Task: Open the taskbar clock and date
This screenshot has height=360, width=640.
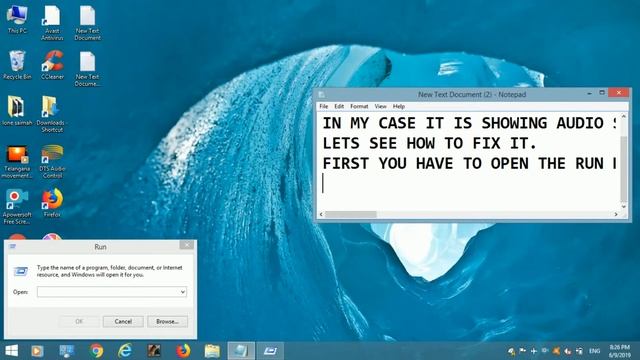Action: (x=620, y=351)
